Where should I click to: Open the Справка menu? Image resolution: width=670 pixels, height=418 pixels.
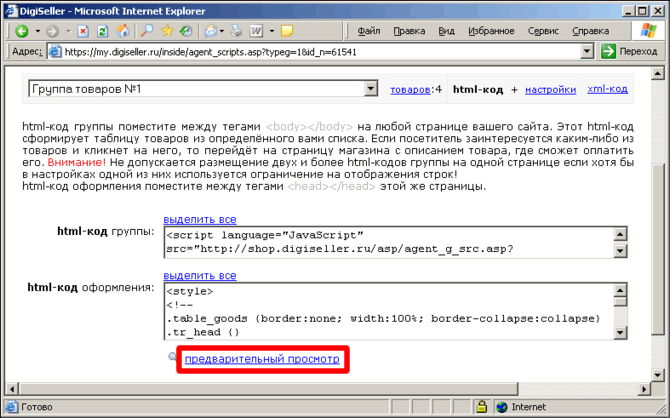coord(591,31)
